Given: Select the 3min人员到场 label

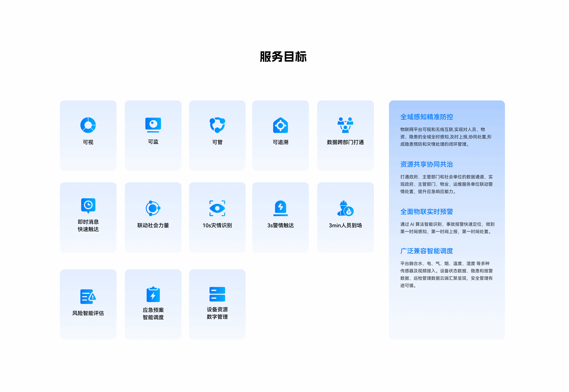Looking at the screenshot, I should [345, 225].
